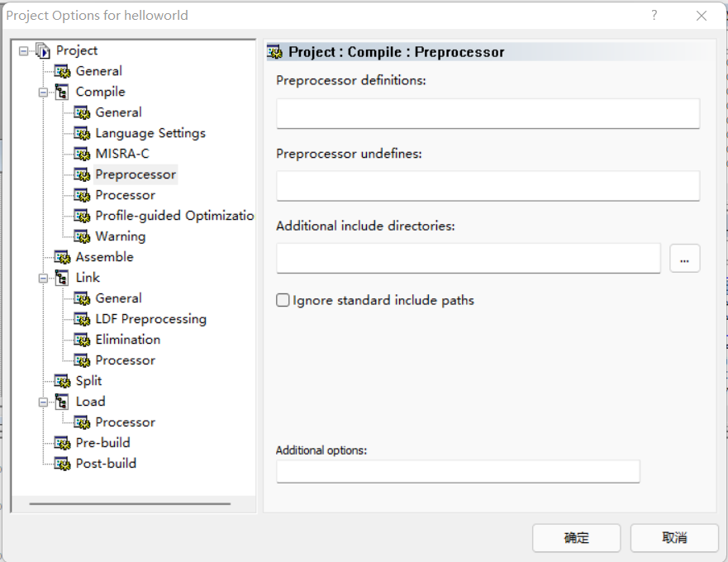Open the browse button for include directories
Screen dimensions: 728x562
click(x=685, y=258)
